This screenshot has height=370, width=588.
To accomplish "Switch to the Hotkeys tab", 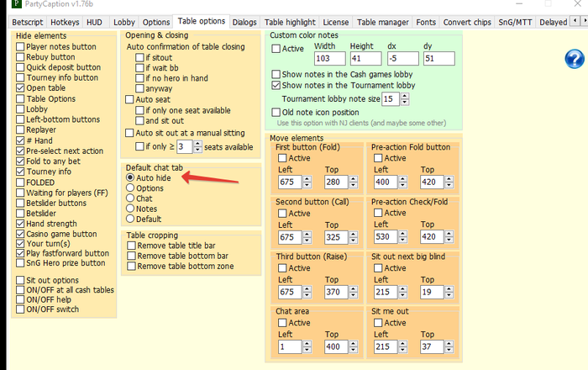I will tap(65, 22).
